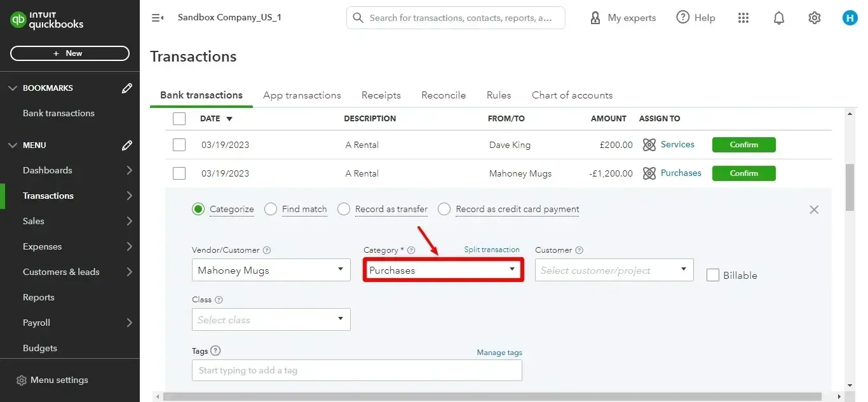Go to Reports in the sidebar
Image resolution: width=868 pixels, height=402 pixels.
pyautogui.click(x=39, y=297)
